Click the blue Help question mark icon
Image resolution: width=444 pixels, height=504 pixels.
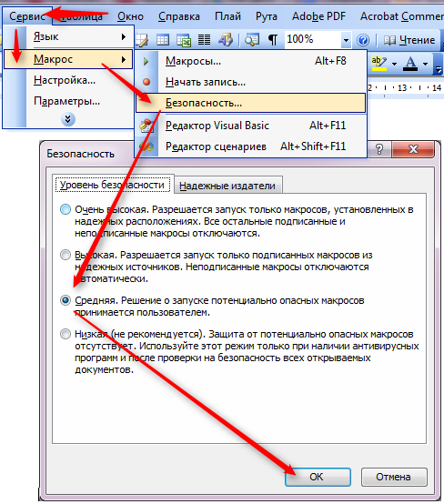tap(363, 40)
